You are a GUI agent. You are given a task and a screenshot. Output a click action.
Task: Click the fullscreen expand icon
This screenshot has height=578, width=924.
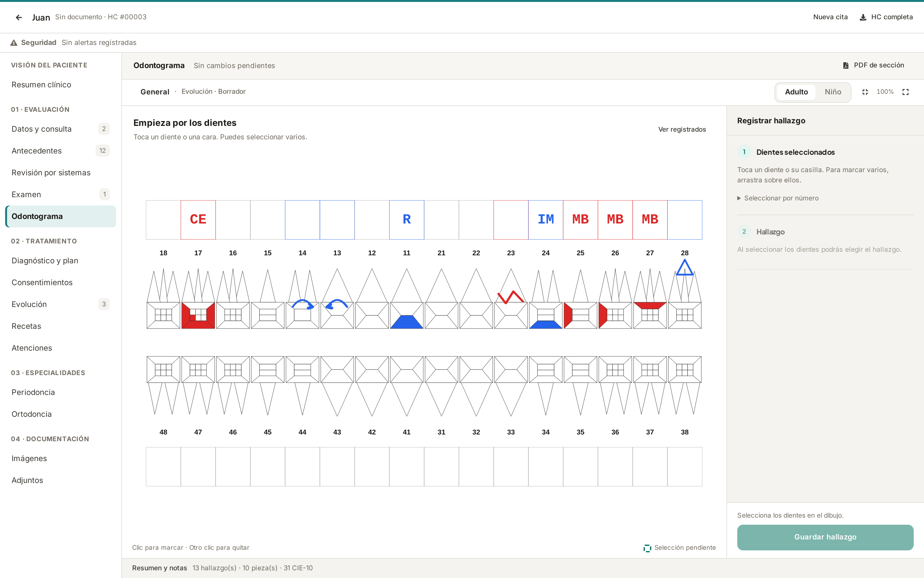[906, 92]
